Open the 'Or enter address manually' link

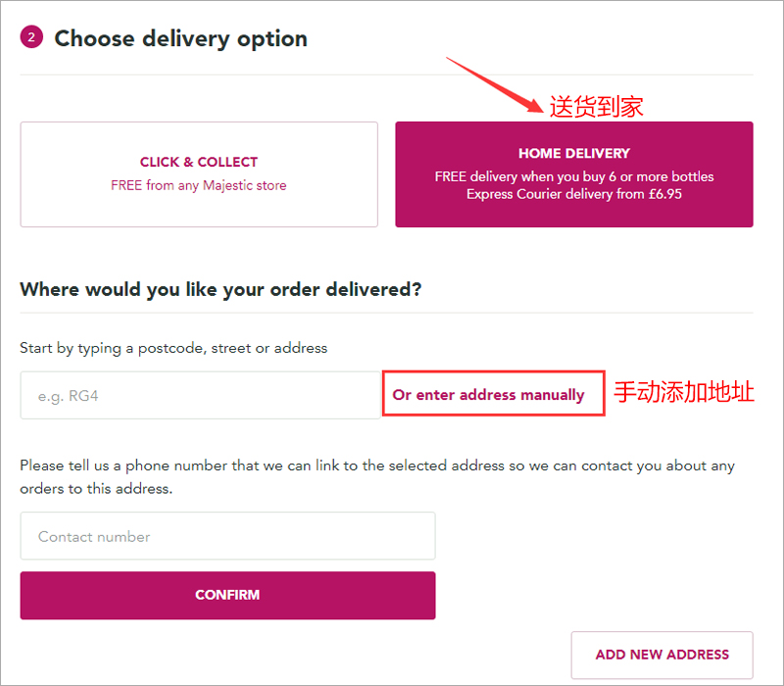[x=488, y=395]
